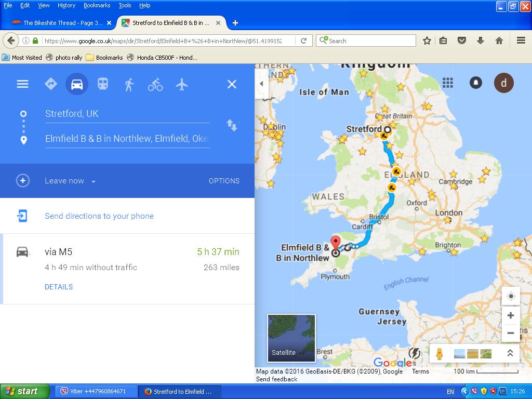Switch to Viber taskbar window
Screen dimensions: 532x399
(96, 392)
